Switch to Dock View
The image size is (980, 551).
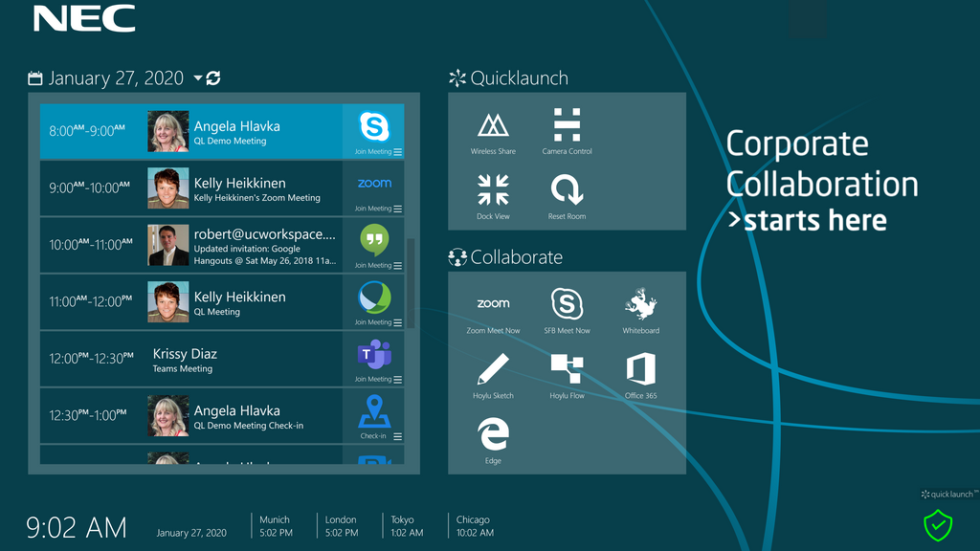click(x=493, y=197)
